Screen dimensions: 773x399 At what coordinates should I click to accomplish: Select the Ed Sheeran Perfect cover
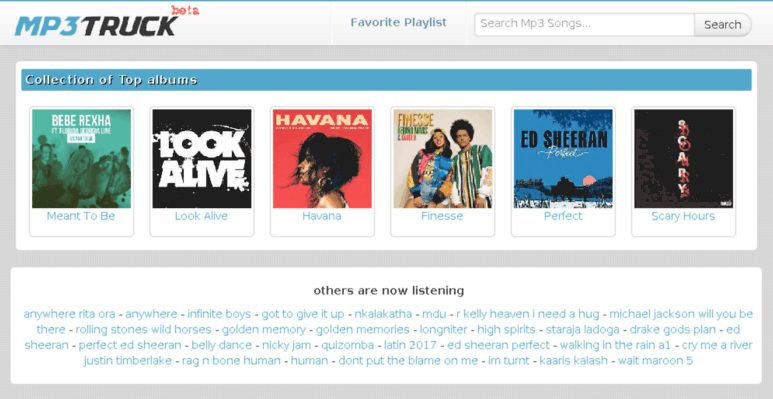563,158
